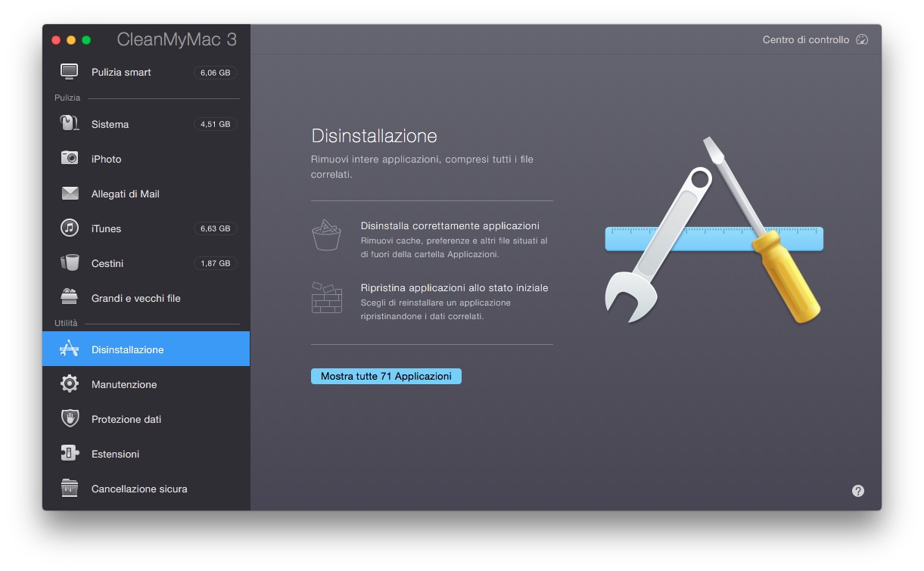The height and width of the screenshot is (571, 924).
Task: Click the 6,63 GB badge on iTunes
Action: pyautogui.click(x=216, y=228)
